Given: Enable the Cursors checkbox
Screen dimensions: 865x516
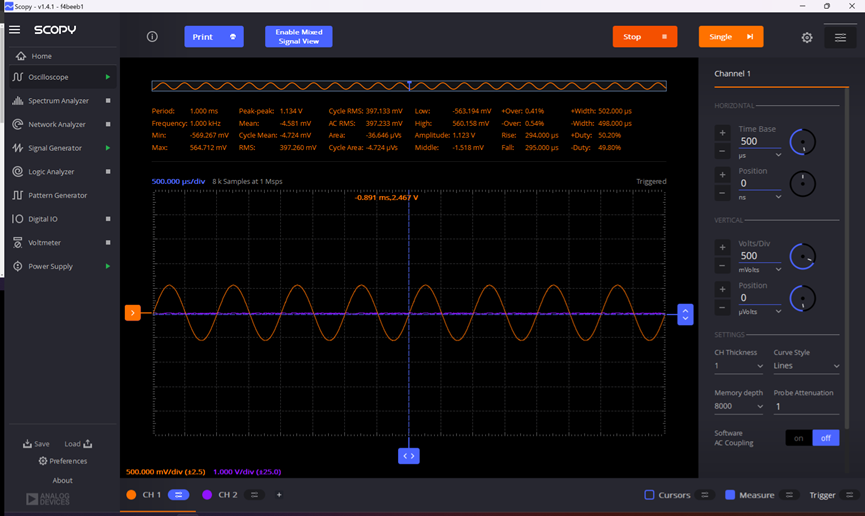Looking at the screenshot, I should [x=649, y=495].
